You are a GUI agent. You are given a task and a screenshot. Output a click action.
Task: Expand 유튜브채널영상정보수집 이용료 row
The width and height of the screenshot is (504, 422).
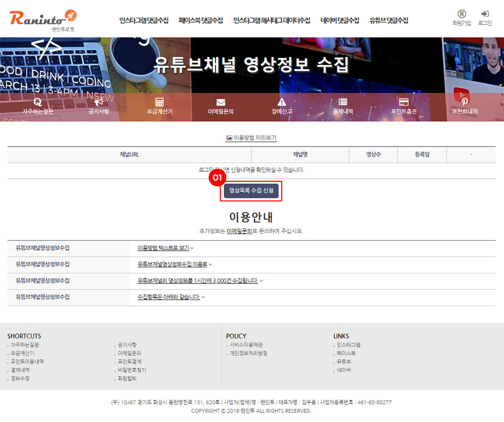[x=175, y=264]
